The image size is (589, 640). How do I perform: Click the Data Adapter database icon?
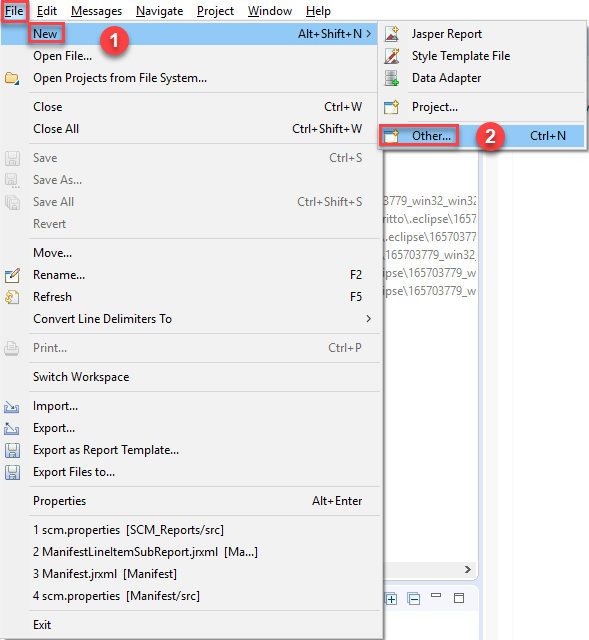(x=392, y=78)
